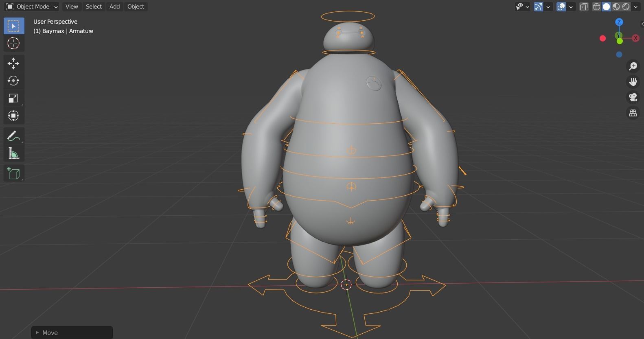Open the Select menu
Image resolution: width=644 pixels, height=339 pixels.
94,7
